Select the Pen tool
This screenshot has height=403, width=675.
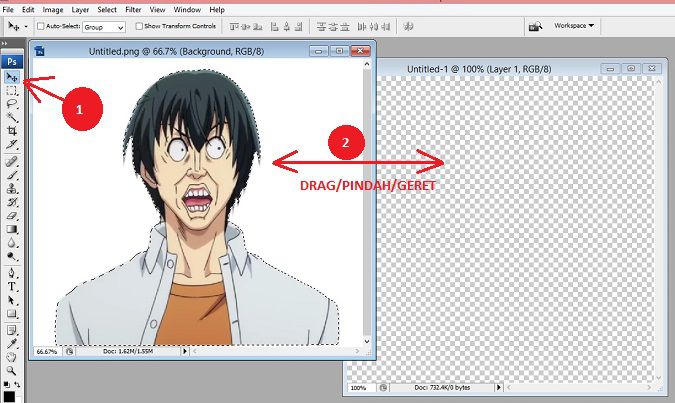tap(12, 273)
